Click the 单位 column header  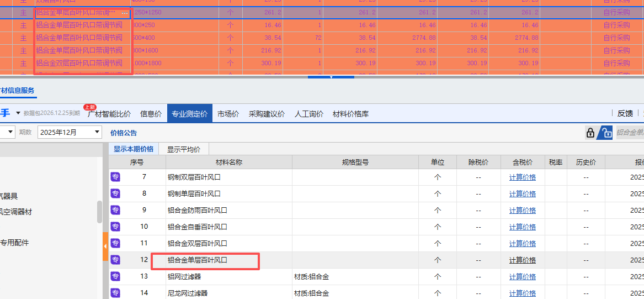click(x=438, y=161)
